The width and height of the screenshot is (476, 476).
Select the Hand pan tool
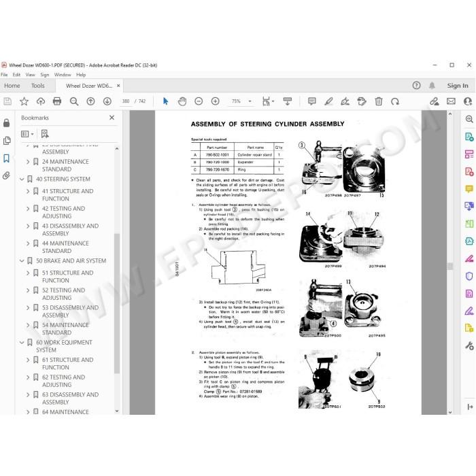182,101
